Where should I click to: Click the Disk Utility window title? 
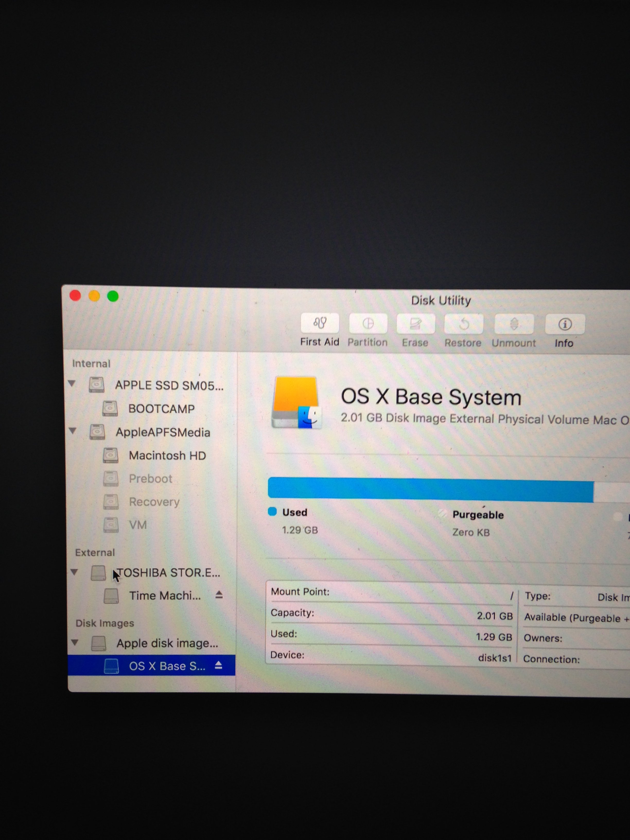click(x=441, y=300)
